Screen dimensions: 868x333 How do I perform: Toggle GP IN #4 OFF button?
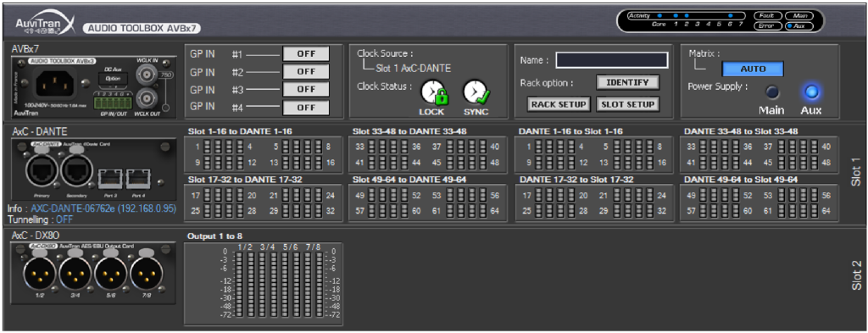tap(306, 108)
